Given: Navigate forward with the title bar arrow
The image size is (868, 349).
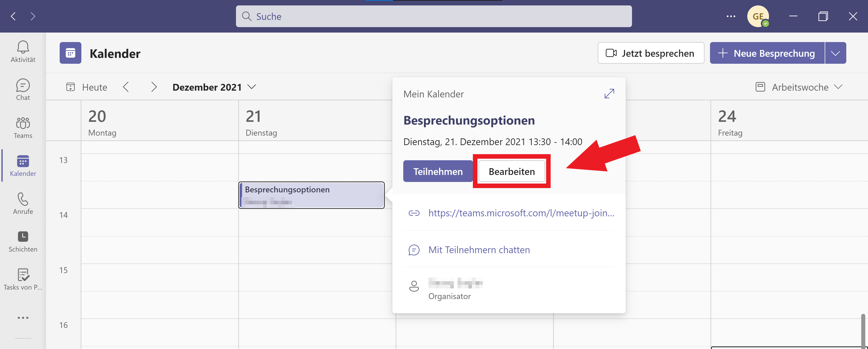Looking at the screenshot, I should [x=33, y=16].
